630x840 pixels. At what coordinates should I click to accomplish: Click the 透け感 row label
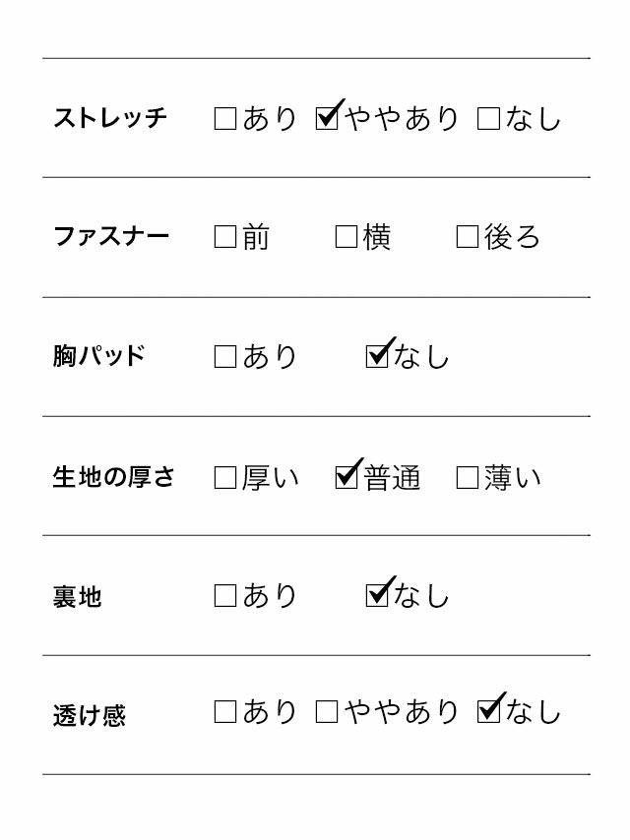[90, 715]
